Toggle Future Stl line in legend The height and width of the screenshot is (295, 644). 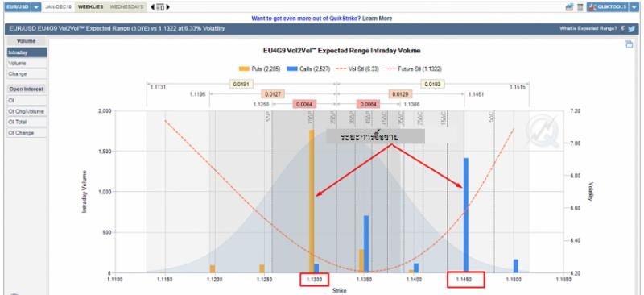413,69
